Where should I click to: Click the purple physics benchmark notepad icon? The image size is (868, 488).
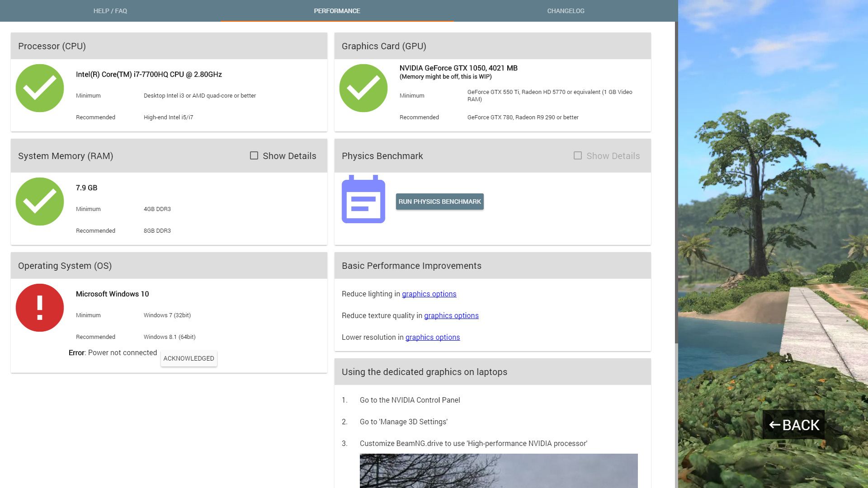tap(363, 199)
